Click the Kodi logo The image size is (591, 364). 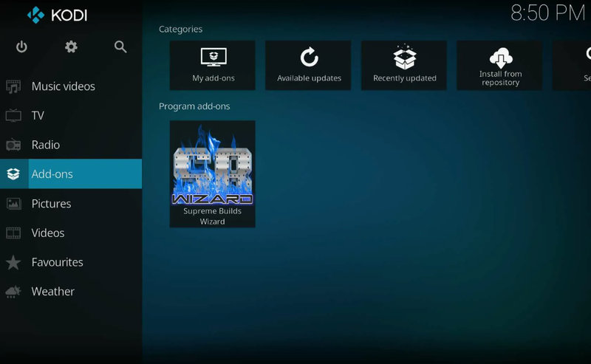(x=58, y=15)
